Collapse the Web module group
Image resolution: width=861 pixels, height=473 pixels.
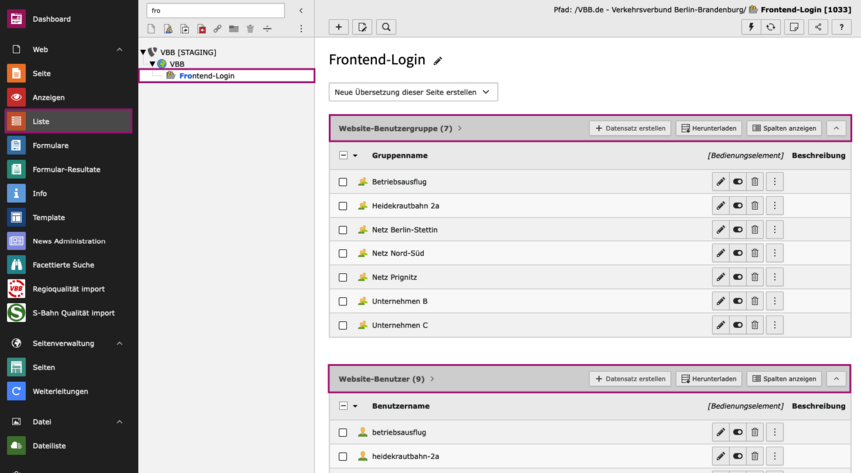(x=119, y=49)
